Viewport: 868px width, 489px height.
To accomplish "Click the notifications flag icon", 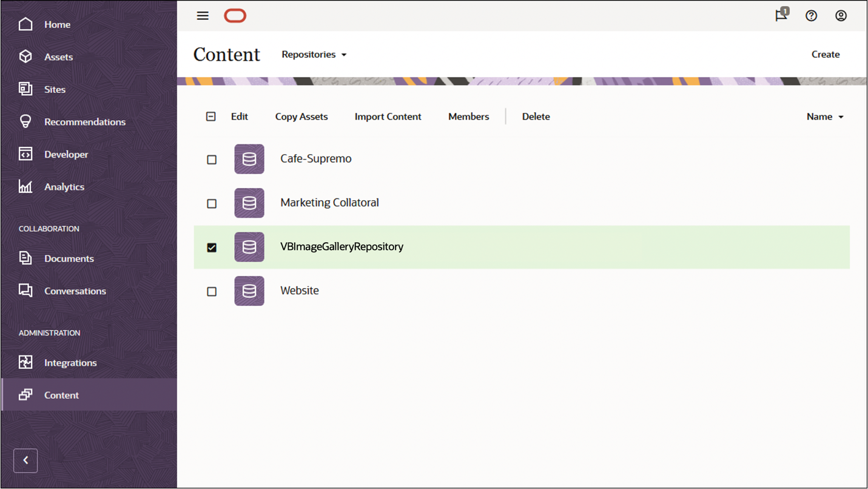I will 781,15.
